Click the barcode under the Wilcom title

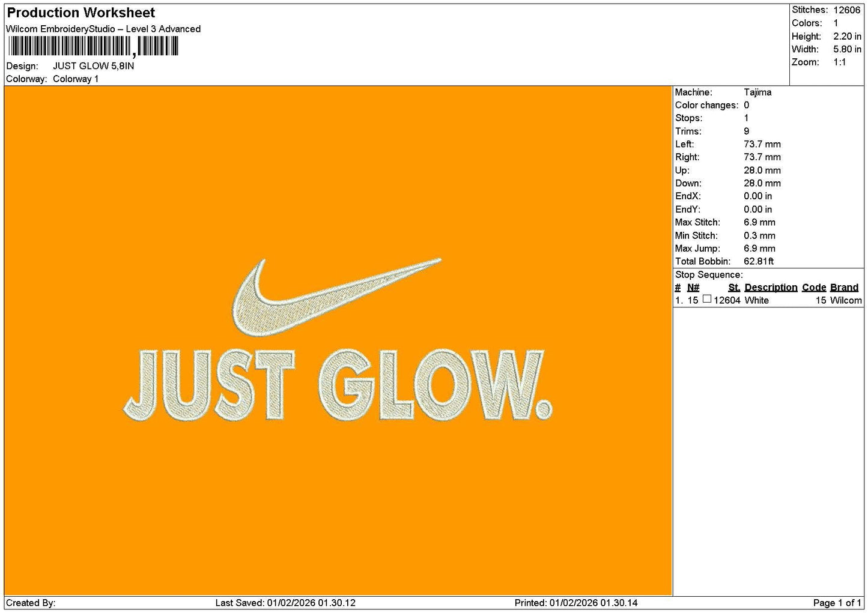pyautogui.click(x=93, y=46)
